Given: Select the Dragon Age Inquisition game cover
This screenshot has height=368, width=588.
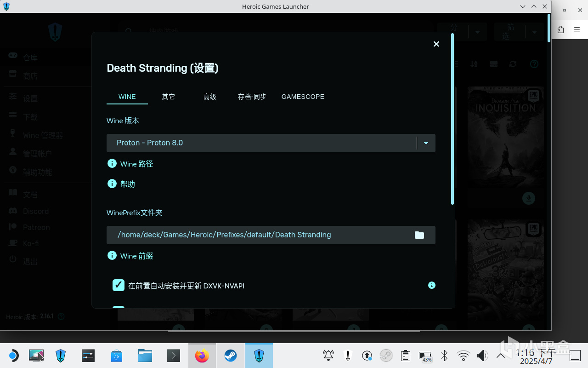Looking at the screenshot, I should [x=505, y=137].
